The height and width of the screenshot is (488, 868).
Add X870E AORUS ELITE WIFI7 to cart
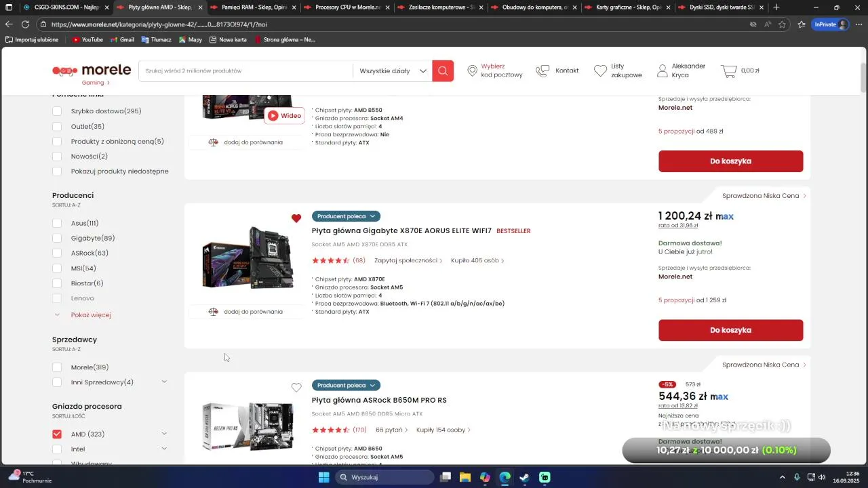coord(730,330)
